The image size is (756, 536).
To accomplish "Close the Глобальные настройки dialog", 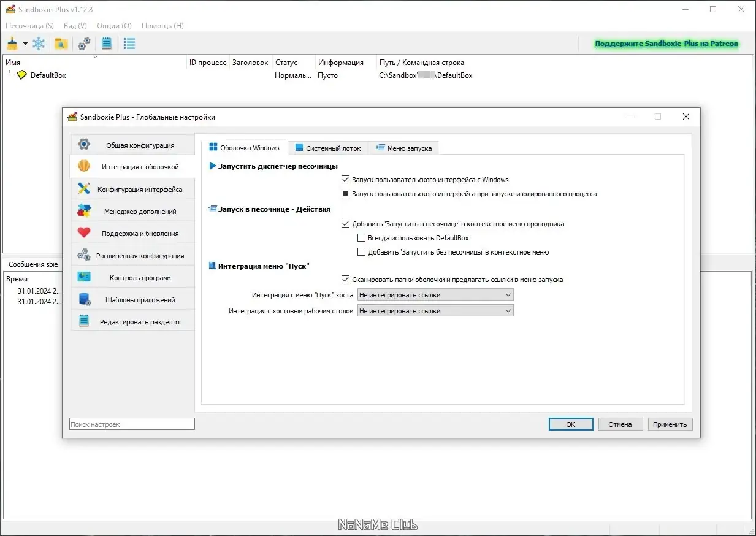I will pyautogui.click(x=686, y=117).
